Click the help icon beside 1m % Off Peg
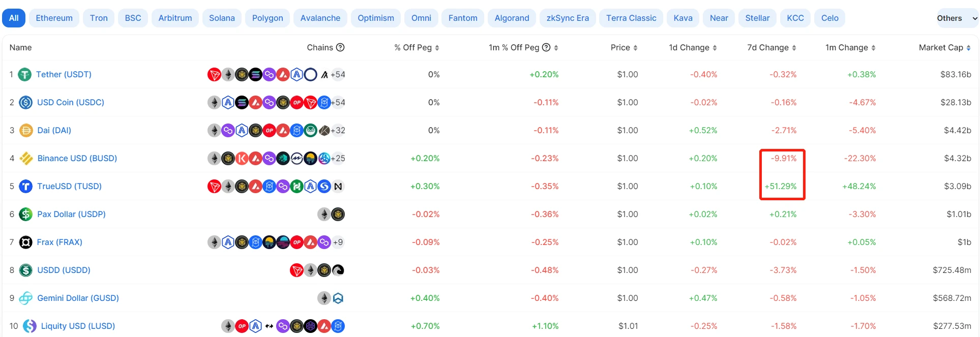This screenshot has height=337, width=980. pos(546,47)
